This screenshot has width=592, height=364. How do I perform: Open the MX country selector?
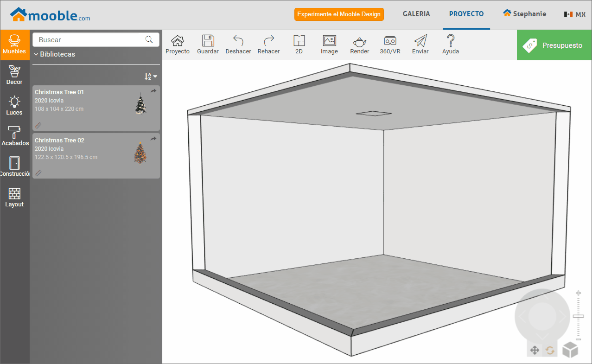(x=575, y=14)
